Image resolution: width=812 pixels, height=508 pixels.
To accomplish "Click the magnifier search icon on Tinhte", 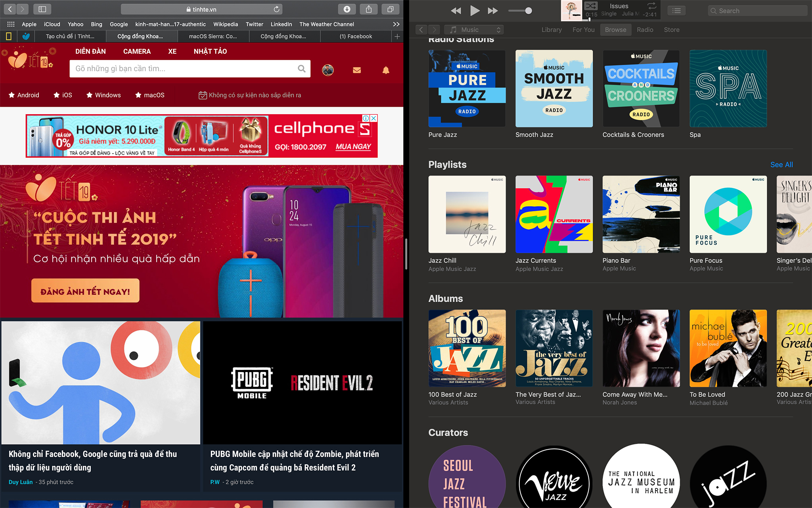I will (302, 69).
